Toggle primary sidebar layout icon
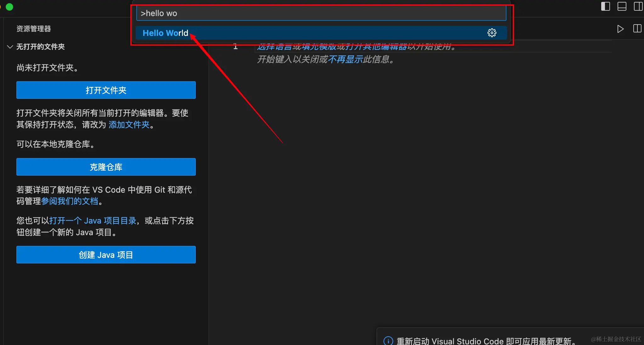The image size is (644, 345). pyautogui.click(x=605, y=6)
